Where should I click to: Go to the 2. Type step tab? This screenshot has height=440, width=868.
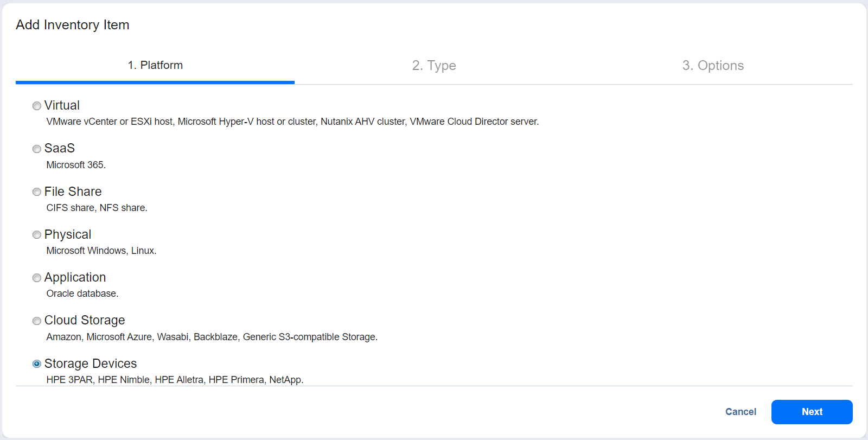pos(434,66)
